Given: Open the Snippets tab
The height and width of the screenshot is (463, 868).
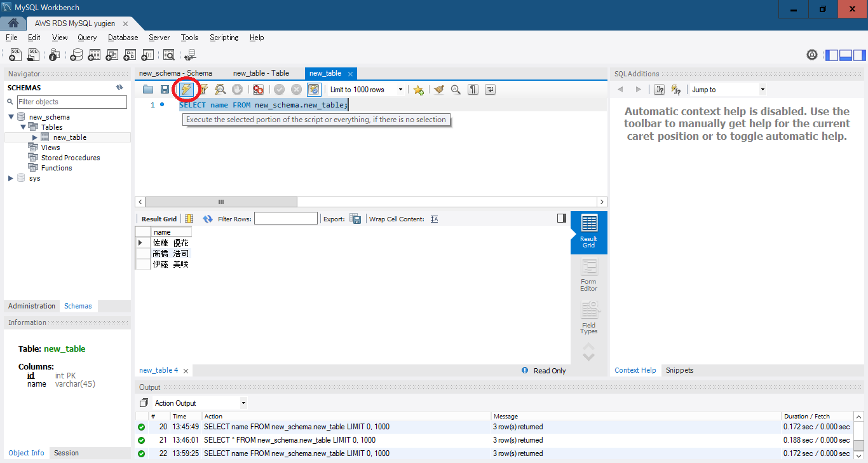Looking at the screenshot, I should [x=679, y=370].
